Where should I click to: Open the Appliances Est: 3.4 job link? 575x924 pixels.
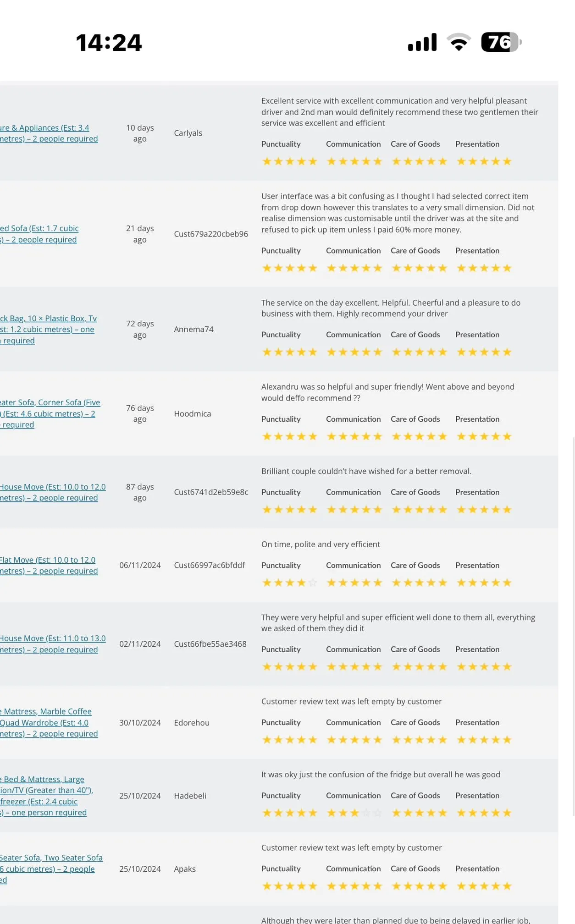pyautogui.click(x=49, y=133)
